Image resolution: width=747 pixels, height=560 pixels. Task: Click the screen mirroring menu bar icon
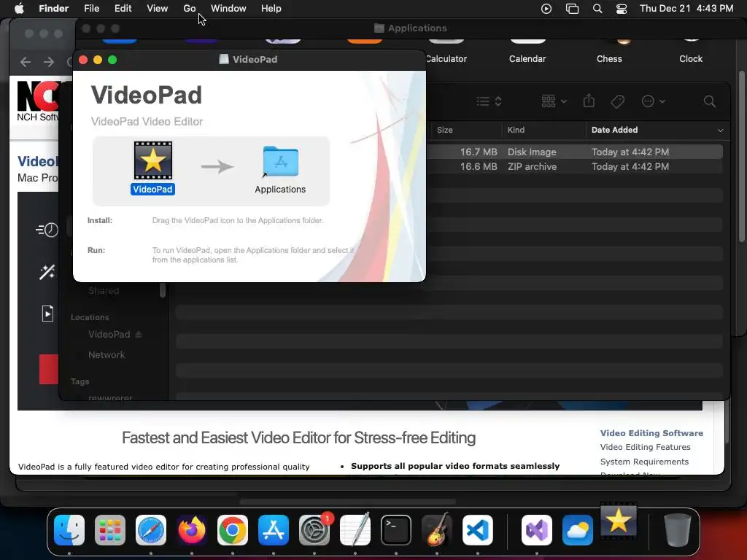pos(572,9)
